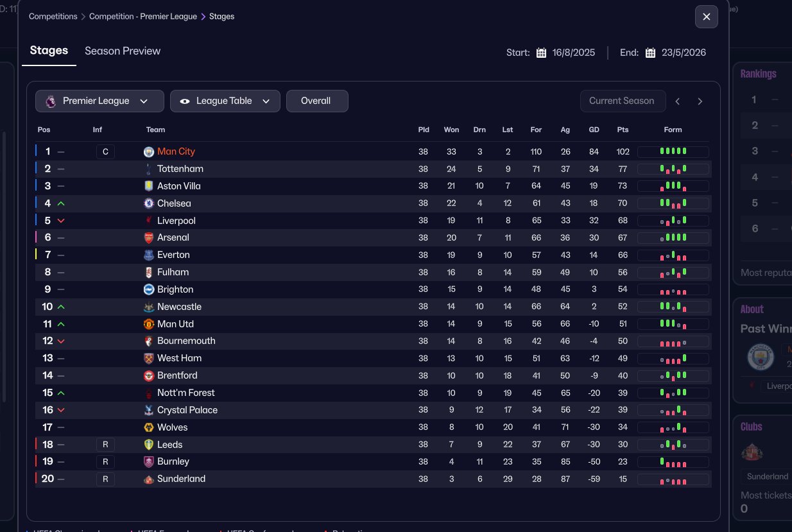Click Tottenham's form indicator bar
Image resolution: width=792 pixels, height=532 pixels.
point(673,169)
